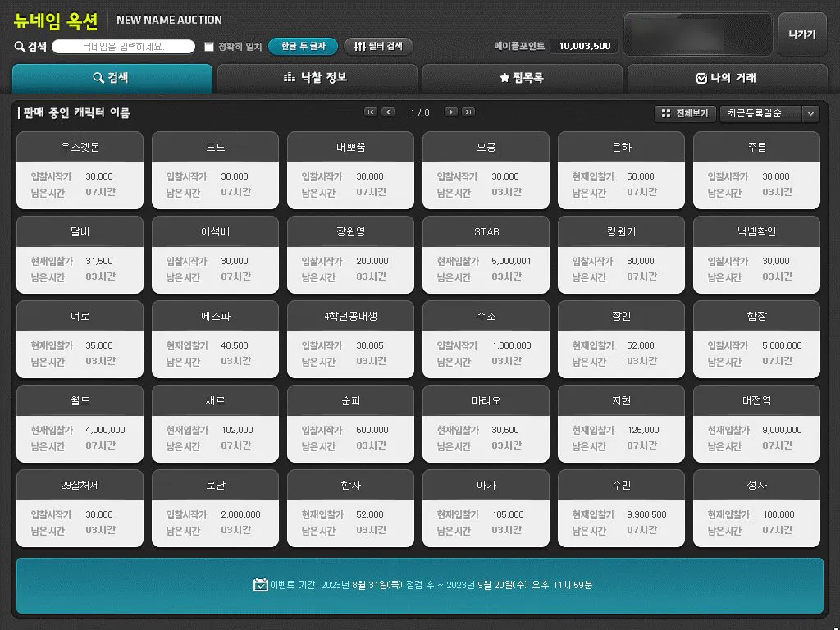Click the 전체보기 grid view button
Screen dimensions: 840x630
click(x=685, y=114)
